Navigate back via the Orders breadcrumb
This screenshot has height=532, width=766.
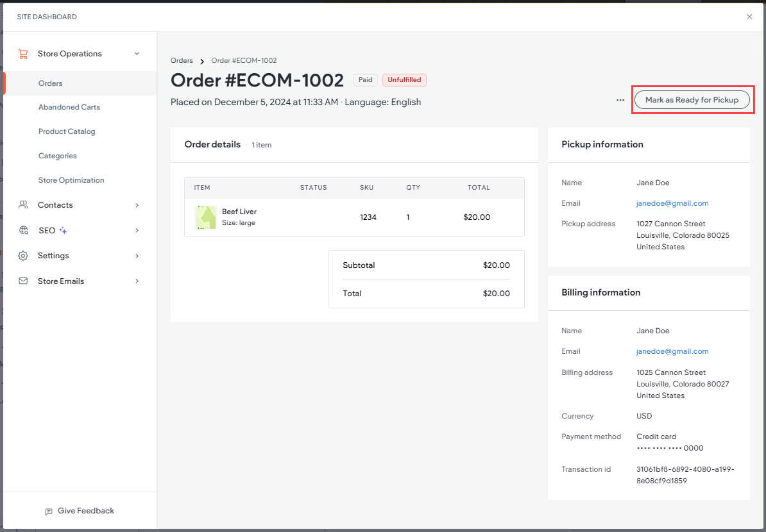182,60
